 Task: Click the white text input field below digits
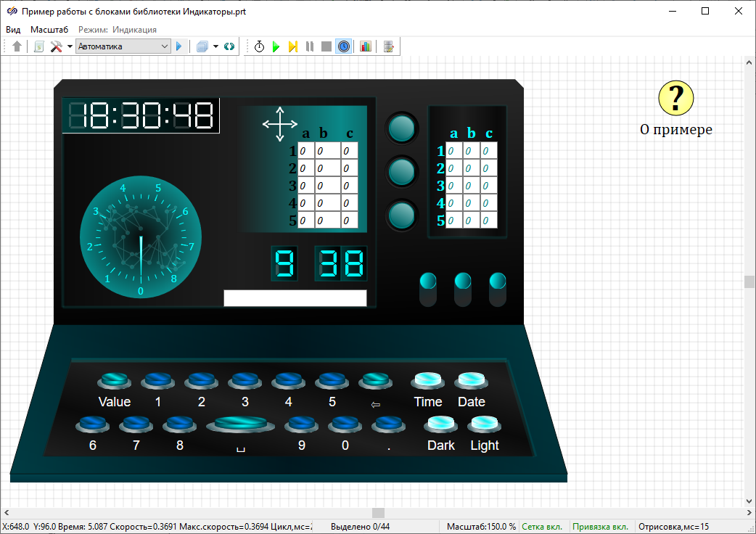point(295,298)
